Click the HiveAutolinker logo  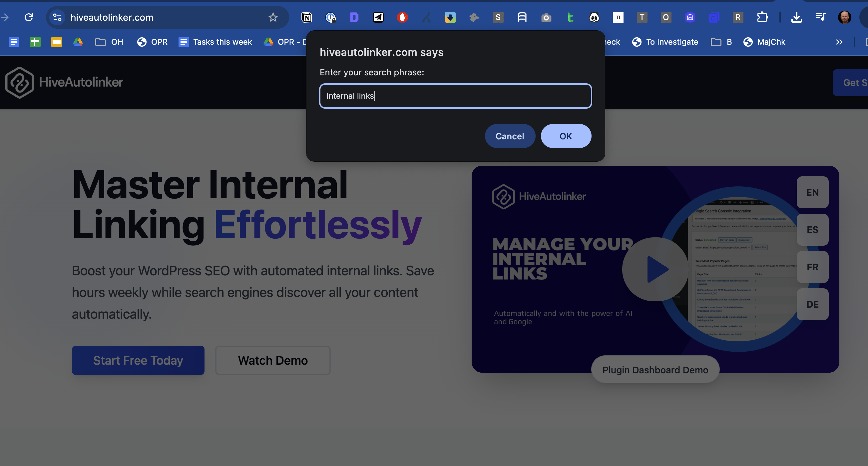(x=64, y=82)
